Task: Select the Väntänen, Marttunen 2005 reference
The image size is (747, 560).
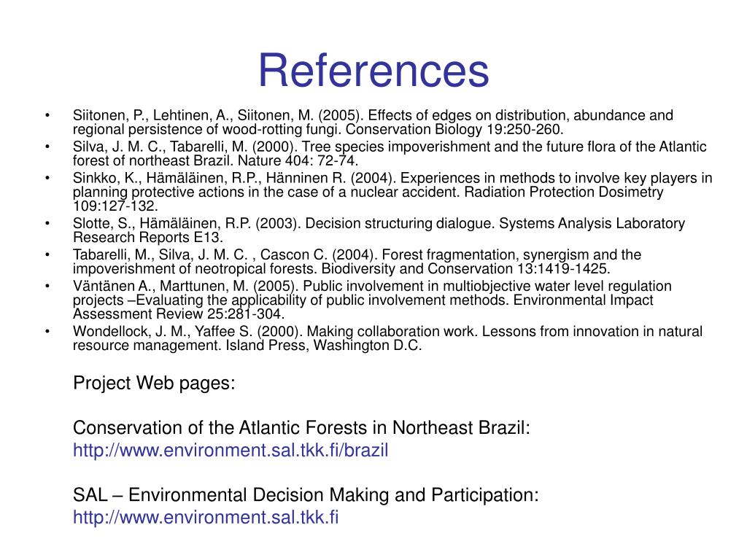Action: pyautogui.click(x=372, y=300)
